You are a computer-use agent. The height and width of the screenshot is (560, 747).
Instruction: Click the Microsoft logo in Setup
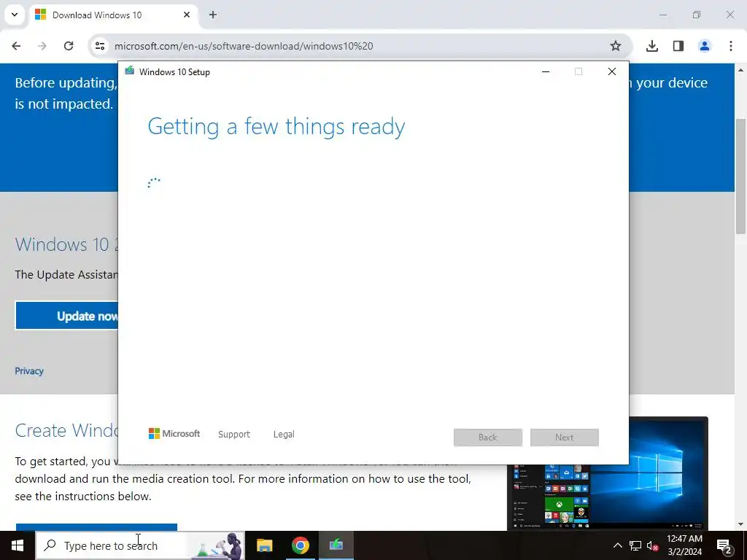(x=174, y=434)
